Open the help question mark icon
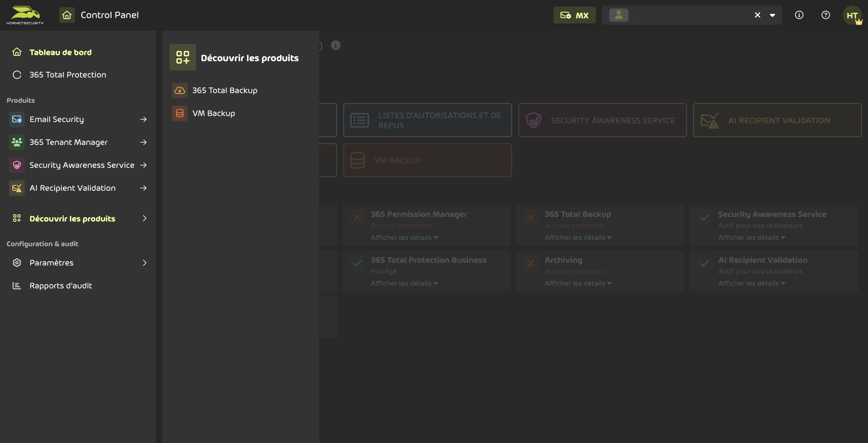 click(x=825, y=15)
